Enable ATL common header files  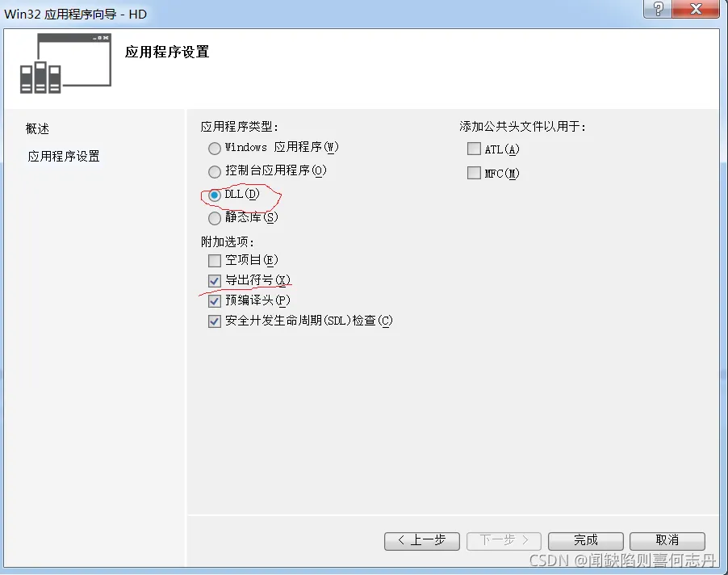click(x=474, y=149)
